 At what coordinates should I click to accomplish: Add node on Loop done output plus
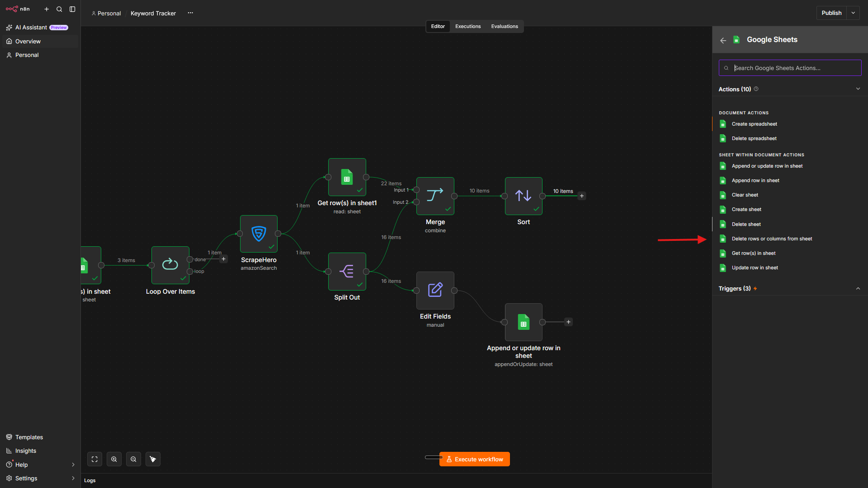tap(223, 259)
